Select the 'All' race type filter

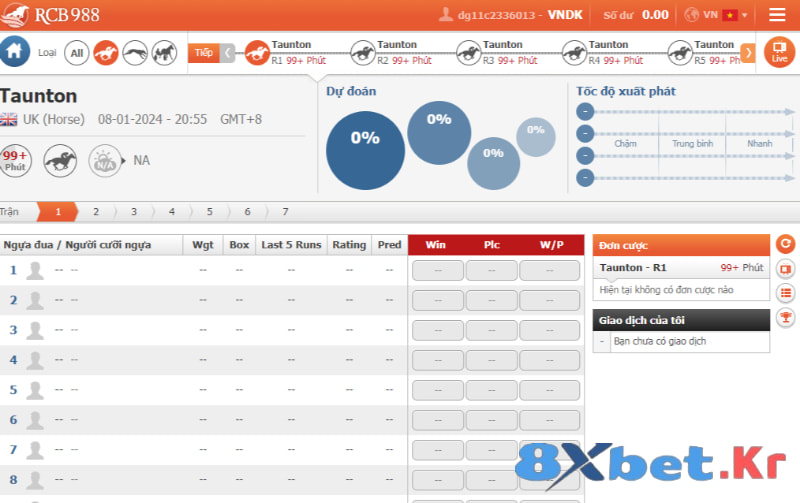pyautogui.click(x=77, y=52)
